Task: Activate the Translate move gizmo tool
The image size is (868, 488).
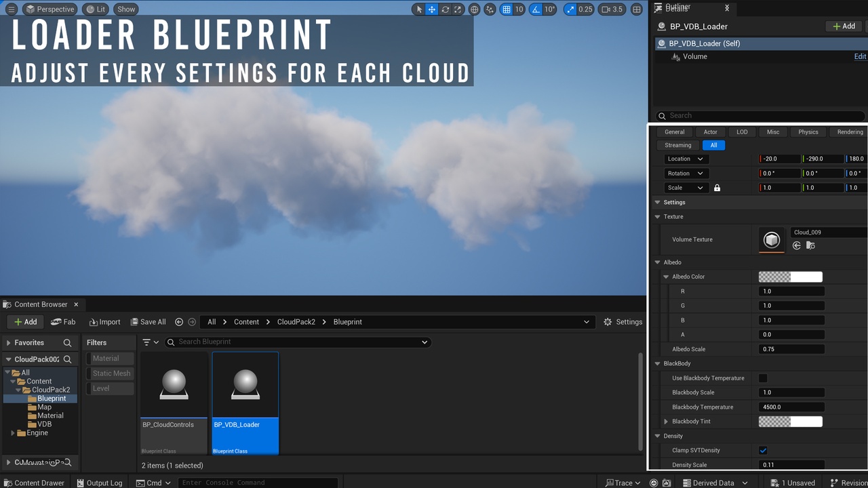Action: point(432,9)
